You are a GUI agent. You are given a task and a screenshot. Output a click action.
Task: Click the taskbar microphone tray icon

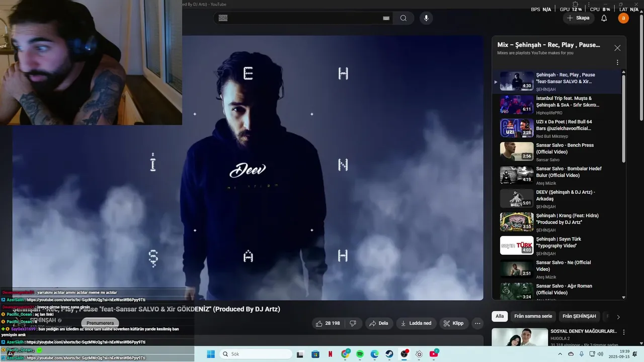tap(582, 354)
